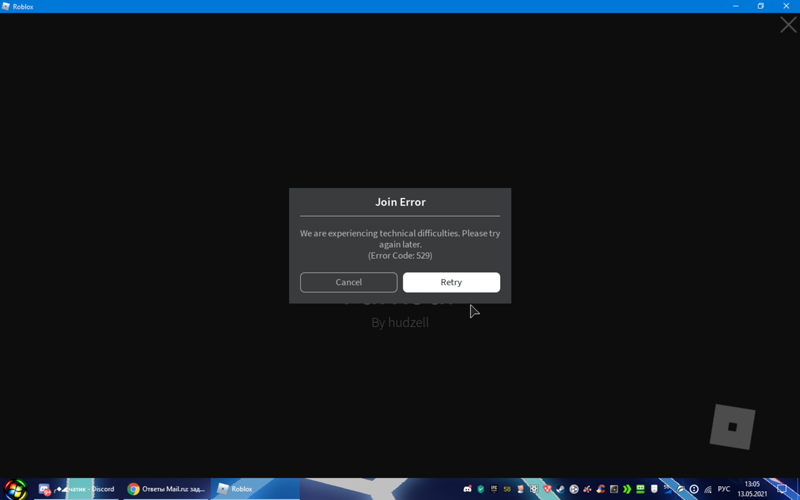This screenshot has width=800, height=500.
Task: Open the green shield antivirus tray icon
Action: 481,489
